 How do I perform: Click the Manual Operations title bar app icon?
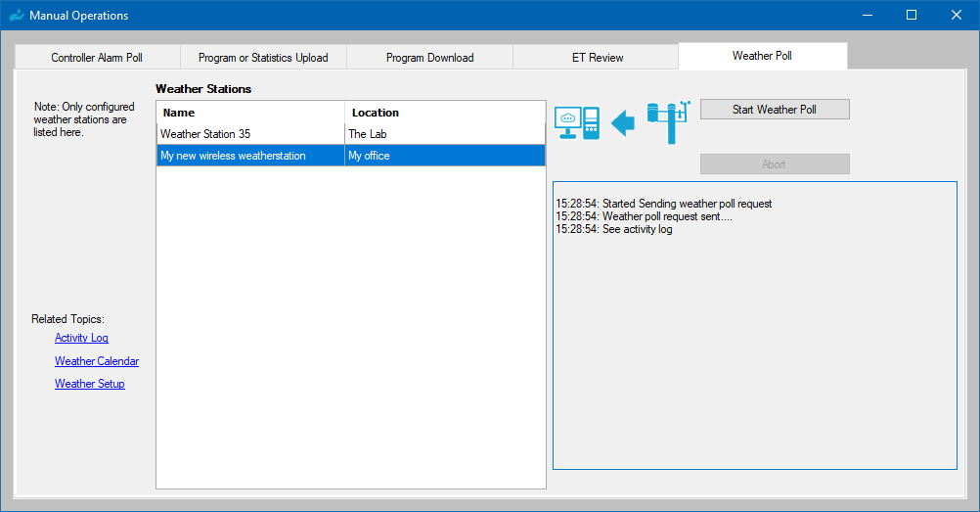coord(17,15)
